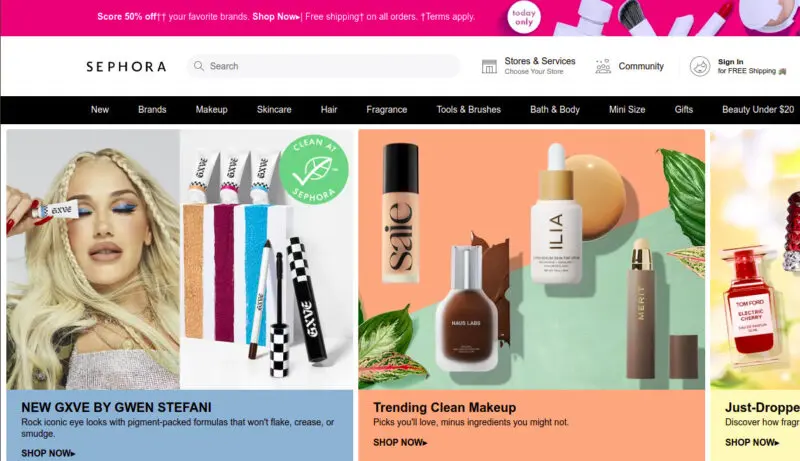Click the Clean at Sephora green badge
The height and width of the screenshot is (461, 800).
coord(314,170)
